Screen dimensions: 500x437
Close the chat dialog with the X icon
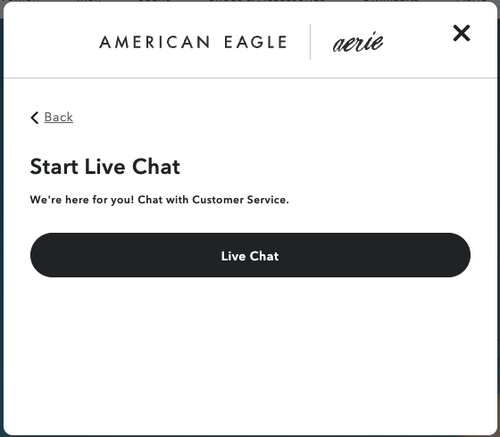click(461, 33)
